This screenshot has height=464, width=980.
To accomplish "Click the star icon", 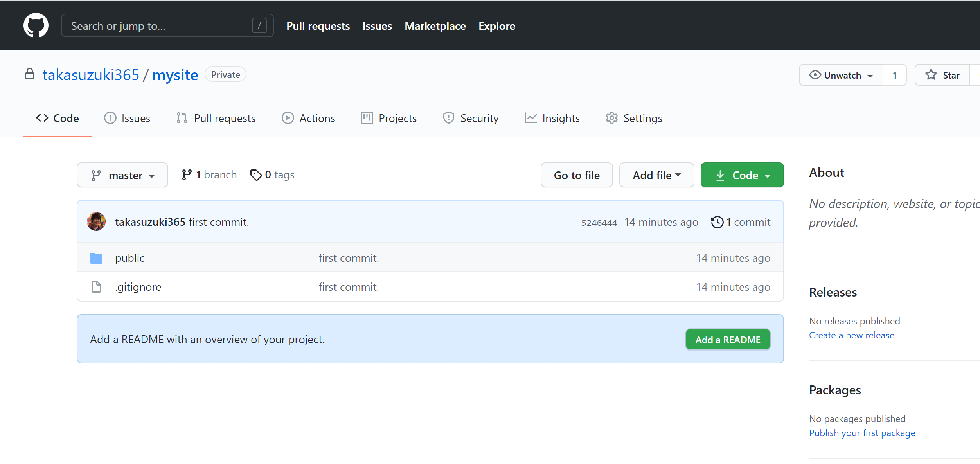I will click(x=931, y=75).
